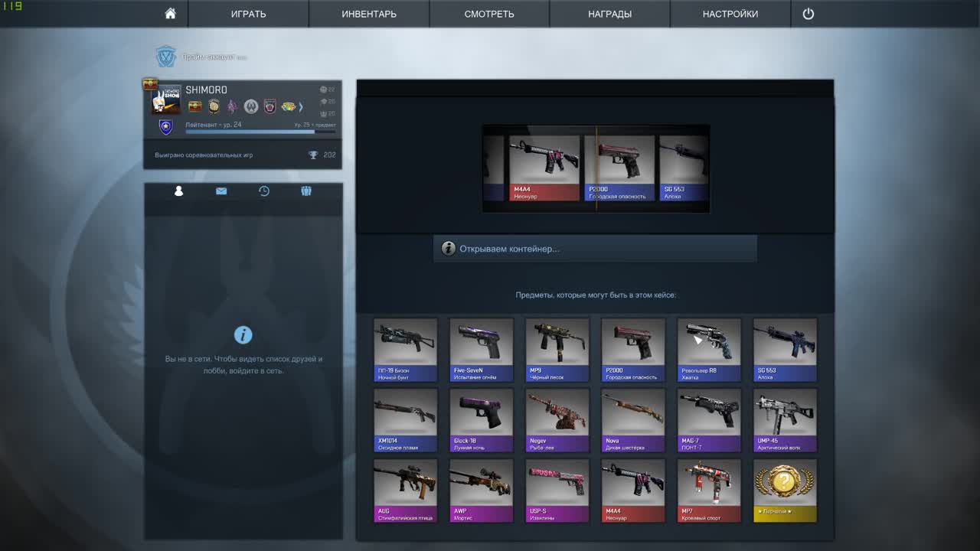Click the SG 553 Алоха item in roulette
The image size is (980, 551).
click(x=684, y=168)
